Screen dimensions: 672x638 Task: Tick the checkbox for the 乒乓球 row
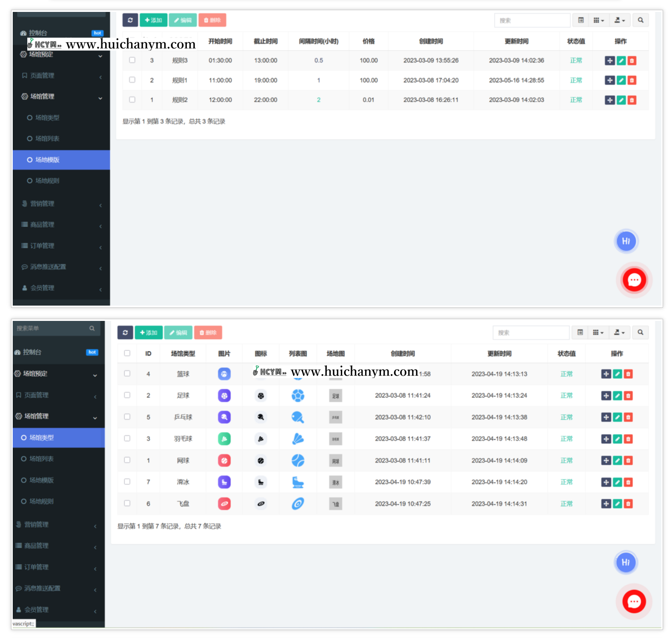[x=127, y=417]
